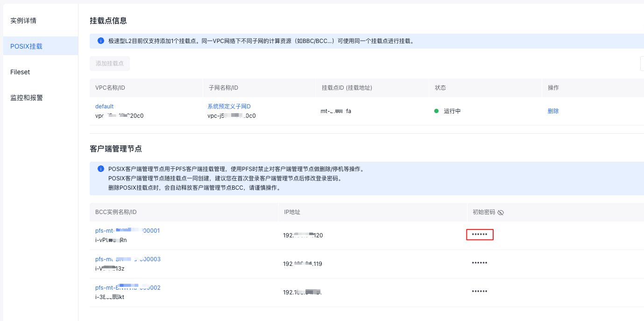644x321 pixels.
Task: Open the default VPC link
Action: 104,106
